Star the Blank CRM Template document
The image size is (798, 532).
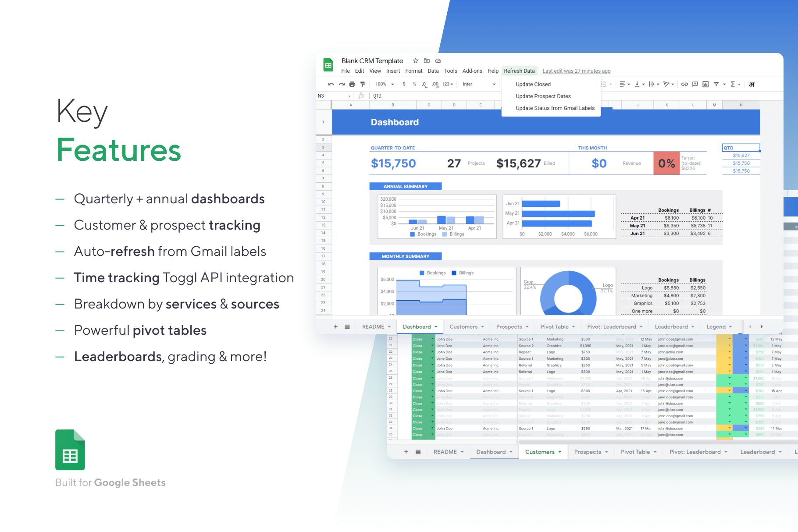(416, 61)
